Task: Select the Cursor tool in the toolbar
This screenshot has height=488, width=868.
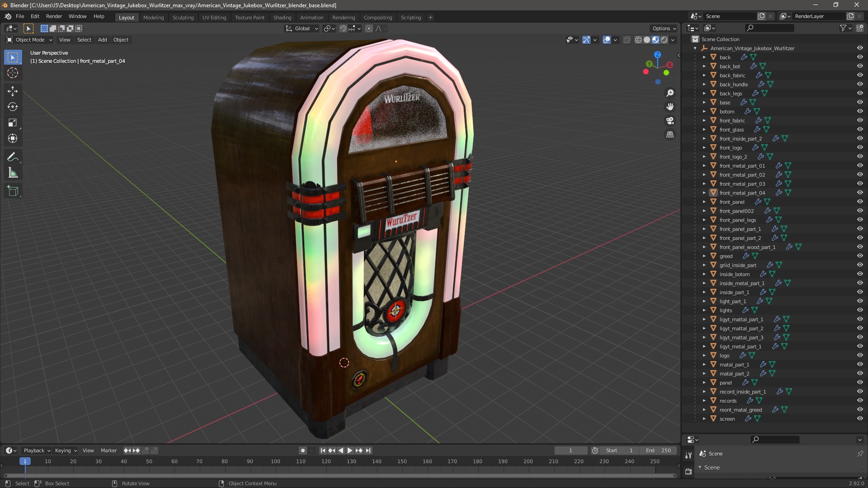Action: (13, 73)
